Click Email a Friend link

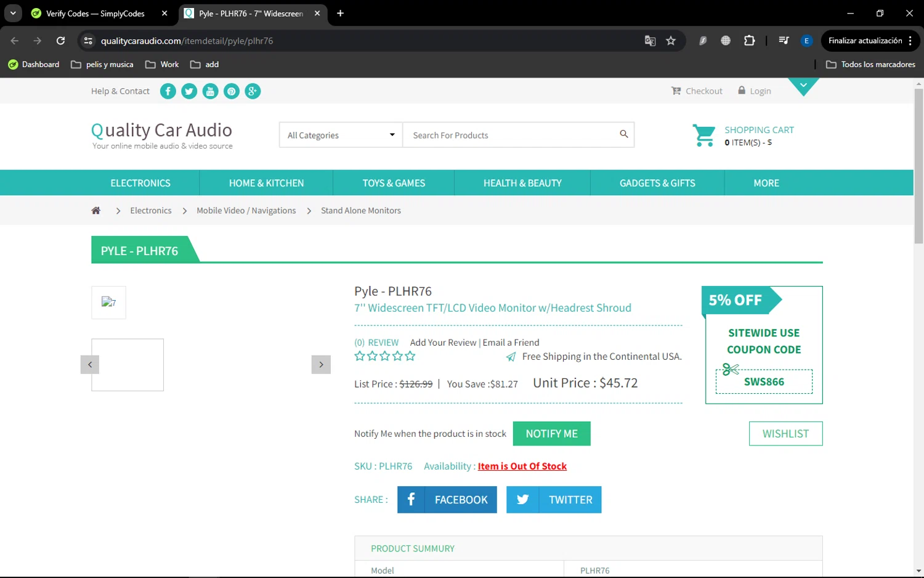tap(511, 343)
